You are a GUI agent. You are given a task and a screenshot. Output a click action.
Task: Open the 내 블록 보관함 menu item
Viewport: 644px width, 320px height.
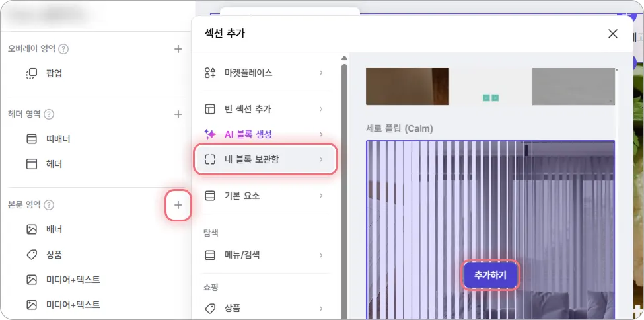266,159
